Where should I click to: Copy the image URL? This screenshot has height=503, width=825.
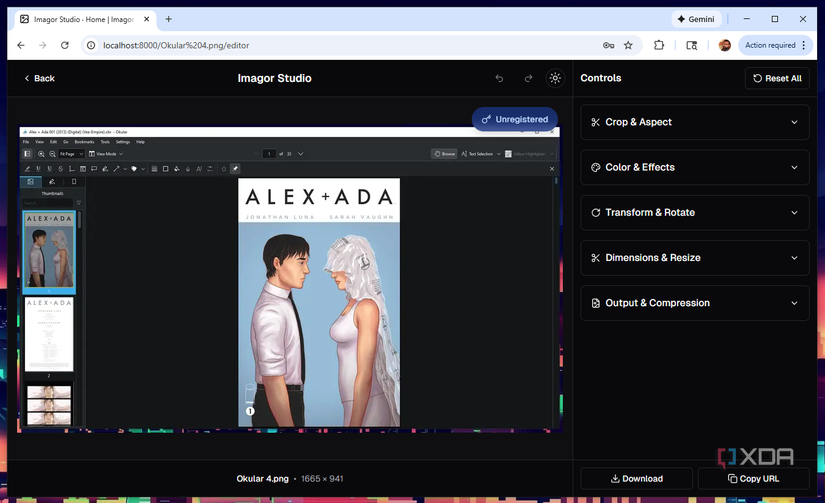(753, 479)
